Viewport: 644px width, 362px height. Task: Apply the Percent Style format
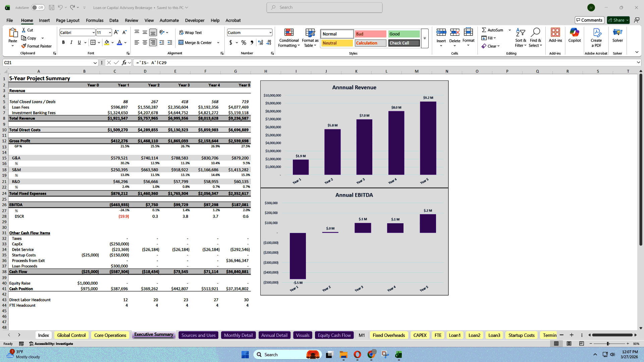pos(244,43)
